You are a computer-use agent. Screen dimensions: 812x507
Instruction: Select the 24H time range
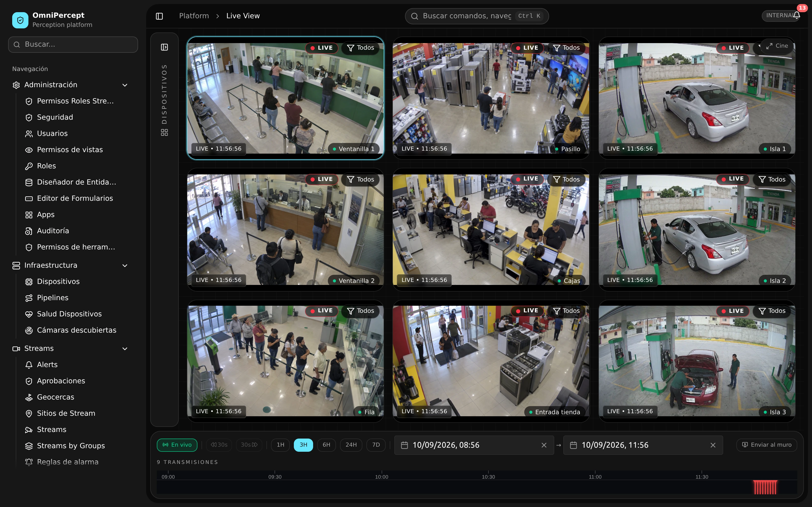(x=351, y=445)
